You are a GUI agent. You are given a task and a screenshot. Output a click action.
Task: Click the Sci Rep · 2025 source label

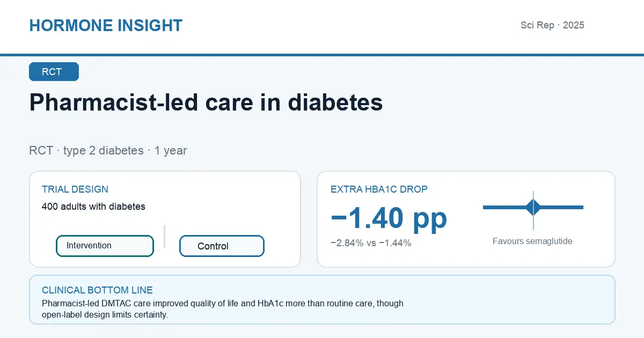pos(552,25)
